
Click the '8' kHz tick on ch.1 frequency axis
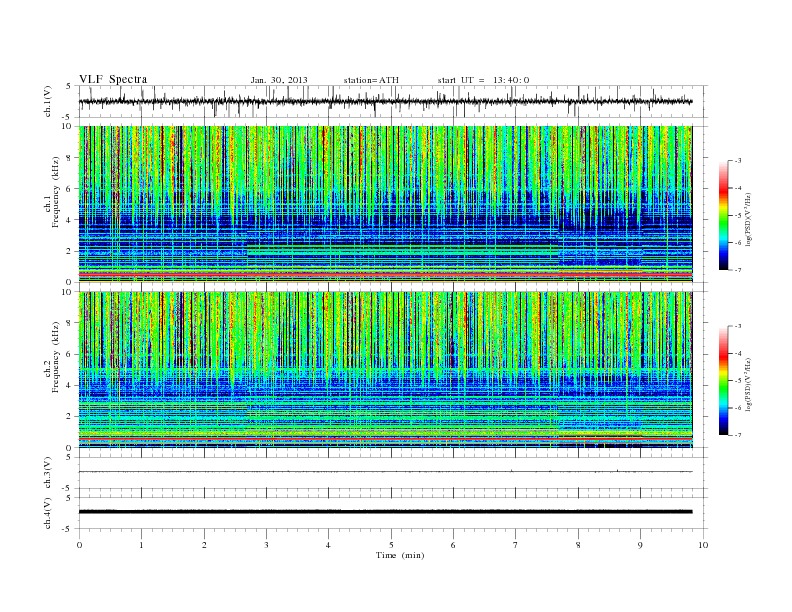[x=70, y=158]
